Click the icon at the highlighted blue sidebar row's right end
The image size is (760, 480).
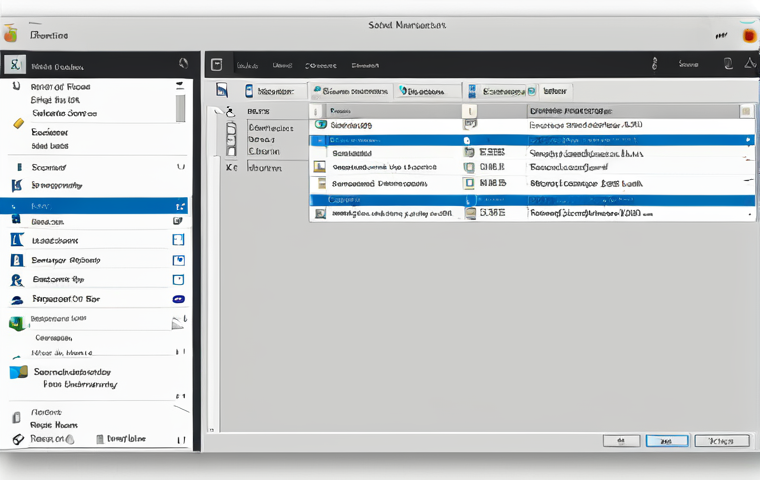pos(180,207)
